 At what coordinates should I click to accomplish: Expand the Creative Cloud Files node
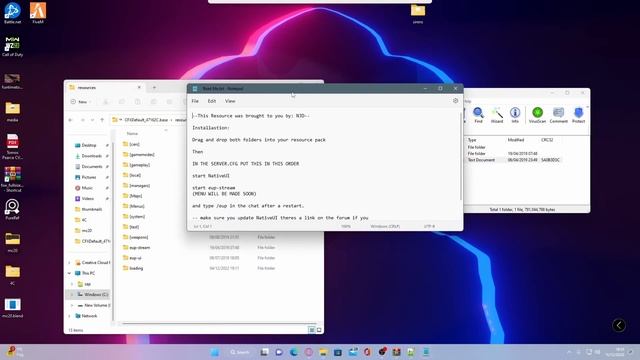pos(69,262)
